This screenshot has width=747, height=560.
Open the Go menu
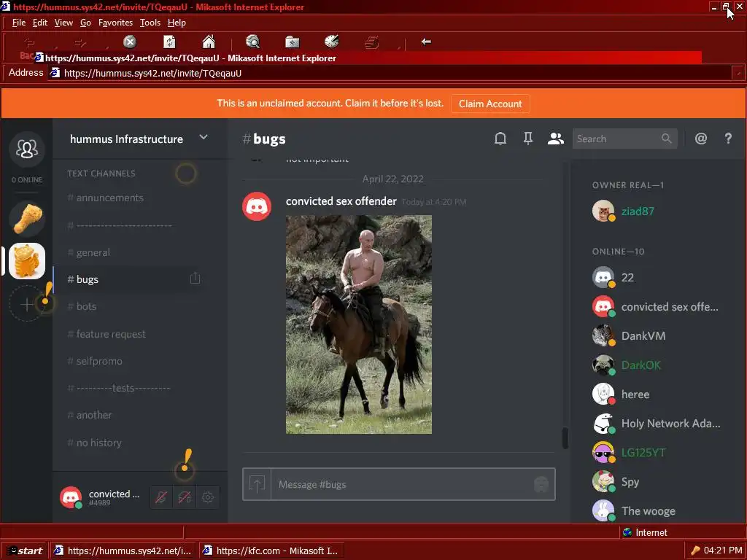click(x=86, y=23)
